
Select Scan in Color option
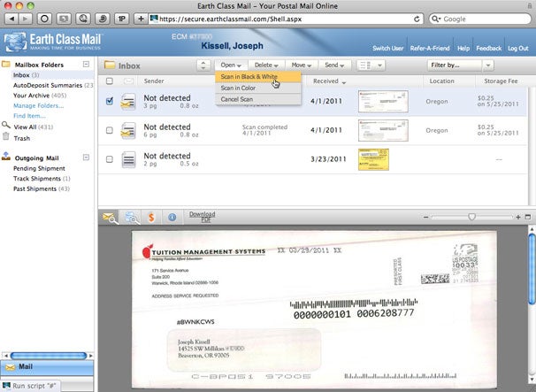[258, 88]
